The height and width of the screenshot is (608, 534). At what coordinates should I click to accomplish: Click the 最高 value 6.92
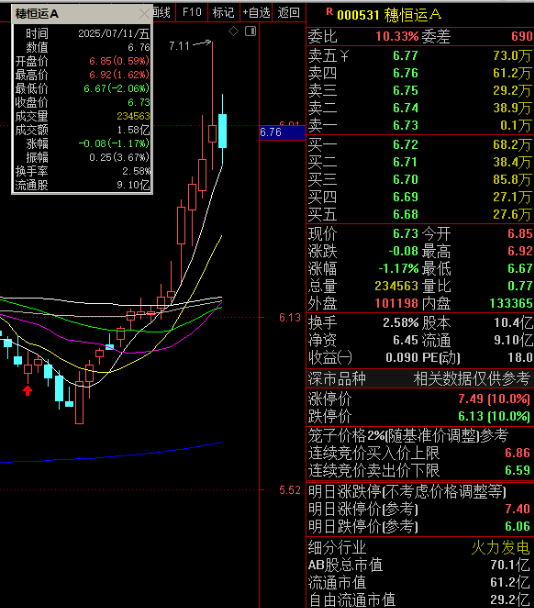[520, 251]
